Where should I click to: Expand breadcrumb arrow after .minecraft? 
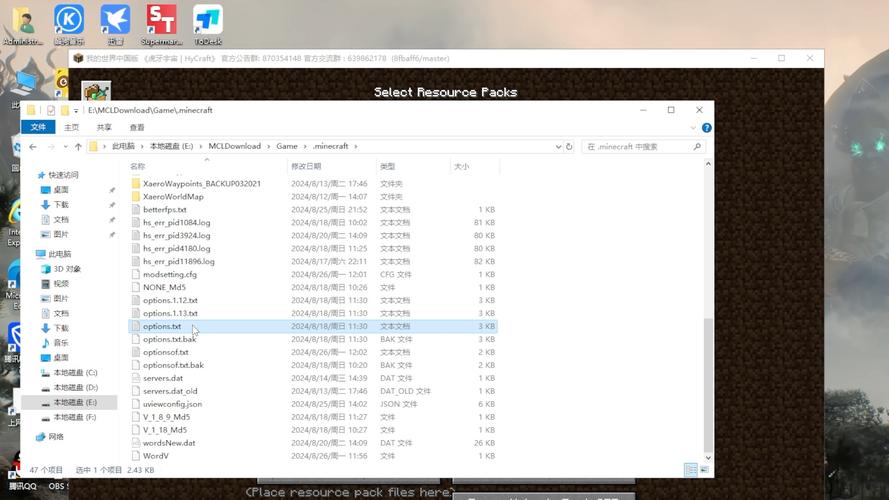pyautogui.click(x=356, y=146)
